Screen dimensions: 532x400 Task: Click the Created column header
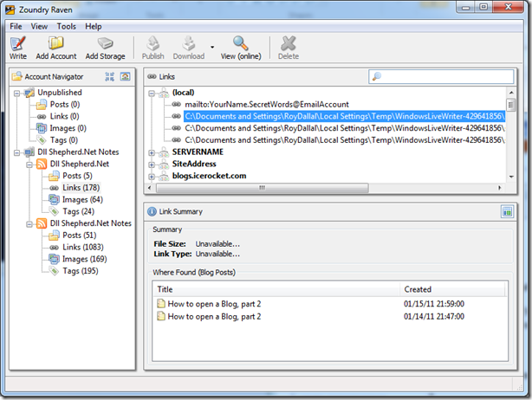point(418,289)
